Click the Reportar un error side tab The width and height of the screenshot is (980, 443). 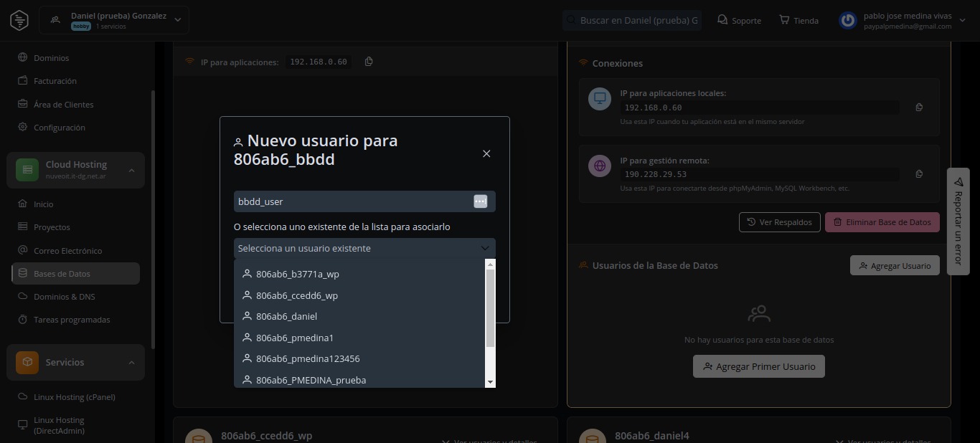coord(958,221)
